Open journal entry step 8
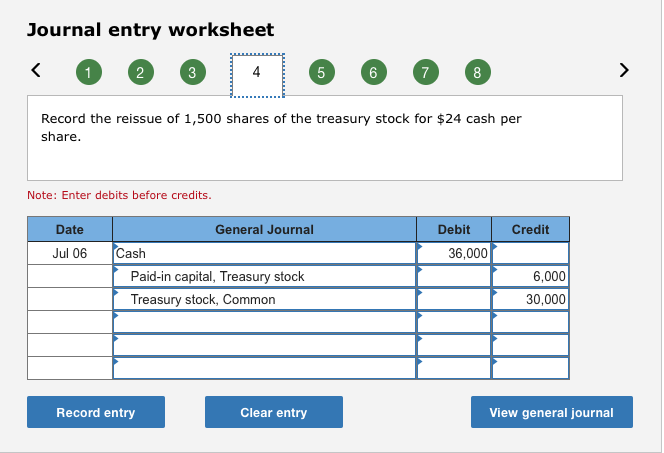The height and width of the screenshot is (453, 664). 478,72
